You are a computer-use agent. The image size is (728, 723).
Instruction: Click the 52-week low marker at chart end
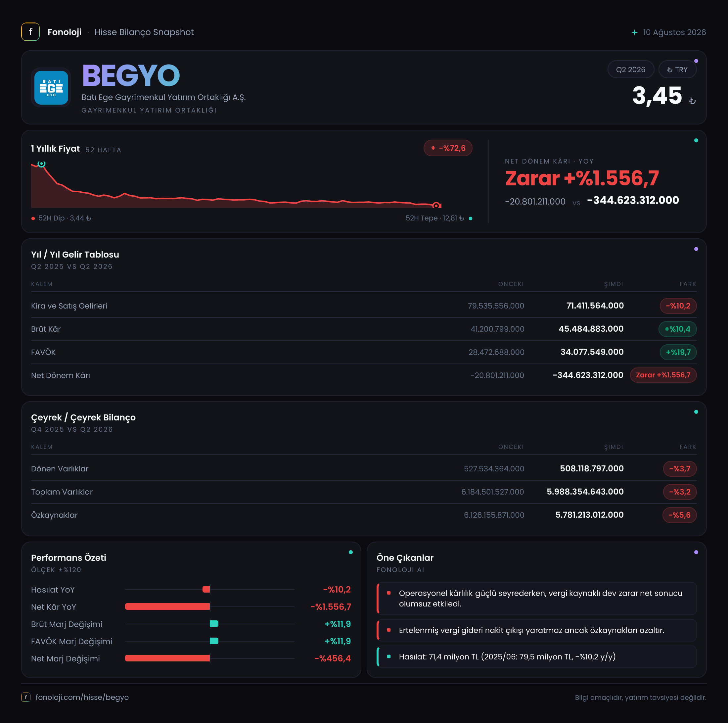click(x=436, y=206)
